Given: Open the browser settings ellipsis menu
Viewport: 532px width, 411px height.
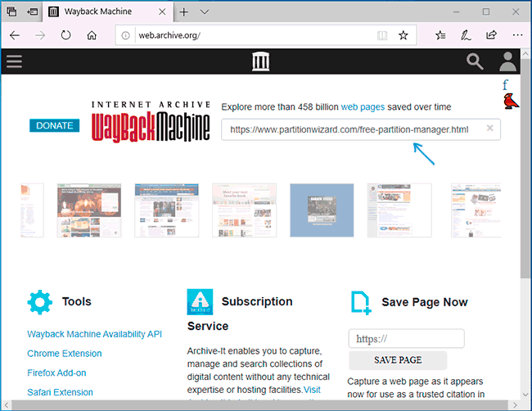Looking at the screenshot, I should pos(517,35).
